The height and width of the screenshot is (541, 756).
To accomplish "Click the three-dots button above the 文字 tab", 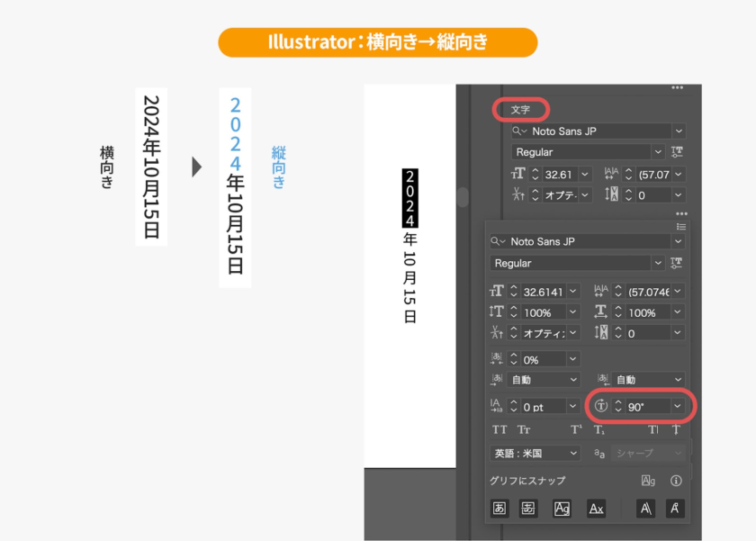I will (x=678, y=88).
